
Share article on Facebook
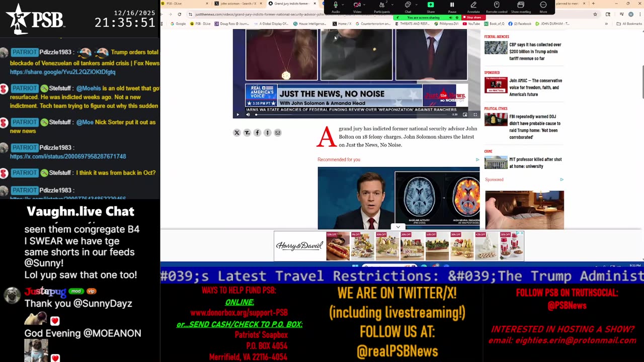coord(257,133)
